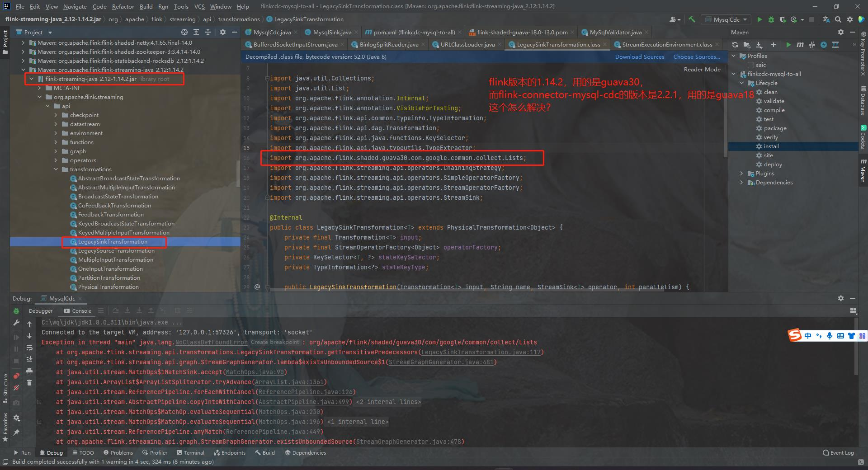Collapse all icon in Project panel header
868x470 pixels.
click(x=208, y=32)
